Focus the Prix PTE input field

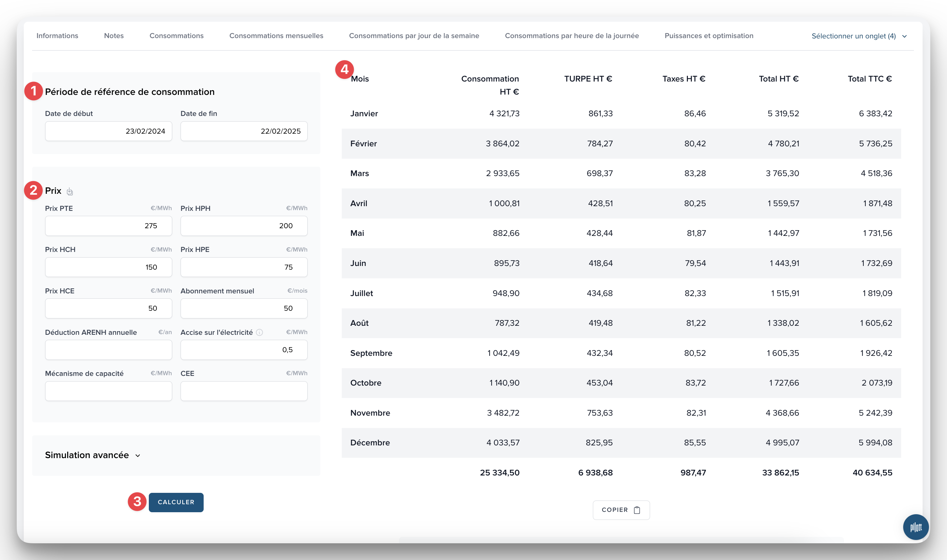pos(108,226)
